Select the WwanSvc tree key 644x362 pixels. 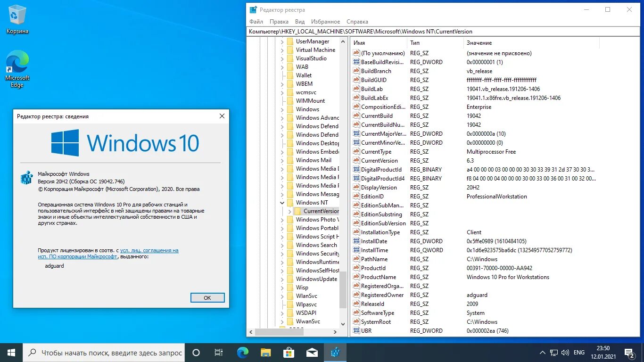[308, 321]
